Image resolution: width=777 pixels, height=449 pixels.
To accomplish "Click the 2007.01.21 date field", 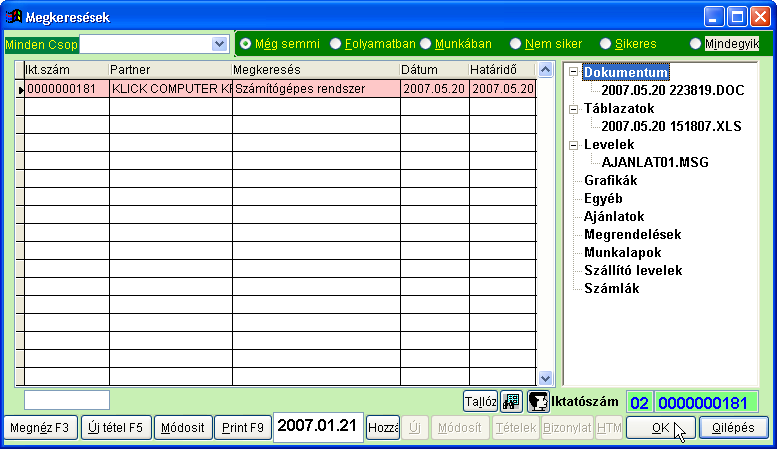I will [x=318, y=426].
